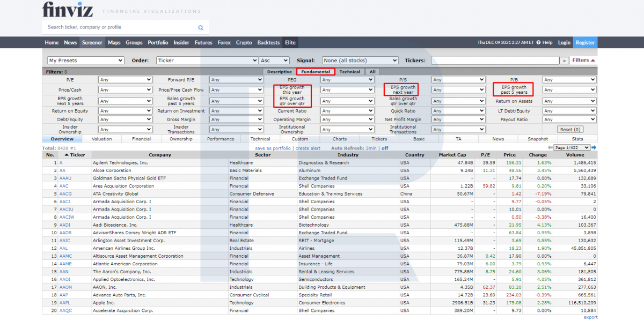Viewport: 644px width, 321px height.
Task: Set auto refresh to 3min
Action: tap(372, 148)
